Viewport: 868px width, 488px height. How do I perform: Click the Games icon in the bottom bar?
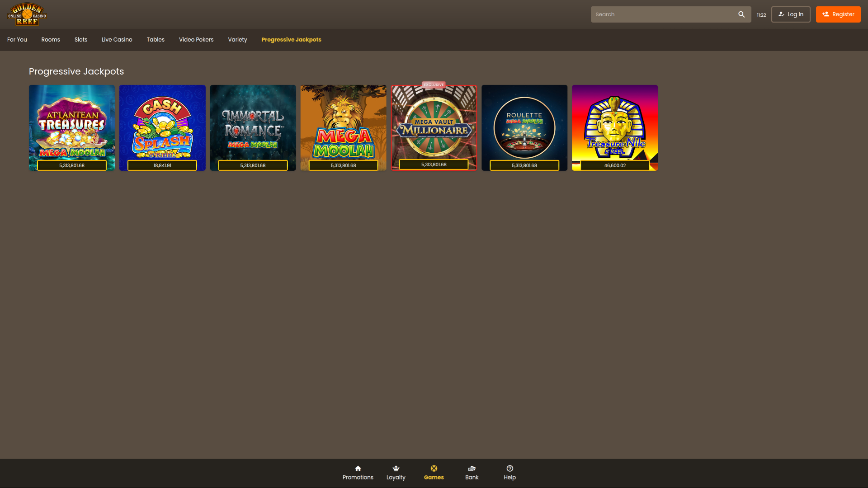(x=434, y=469)
